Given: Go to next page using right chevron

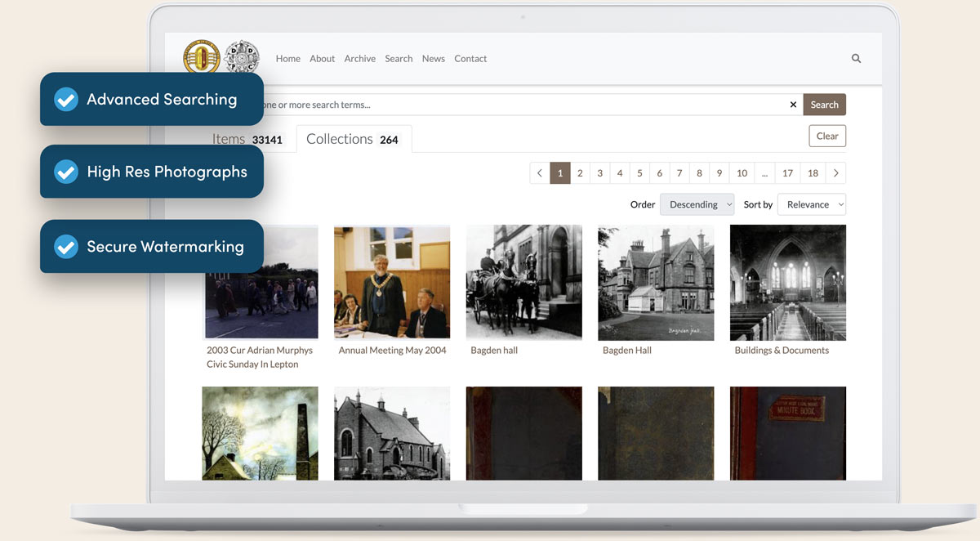Looking at the screenshot, I should click(x=835, y=173).
